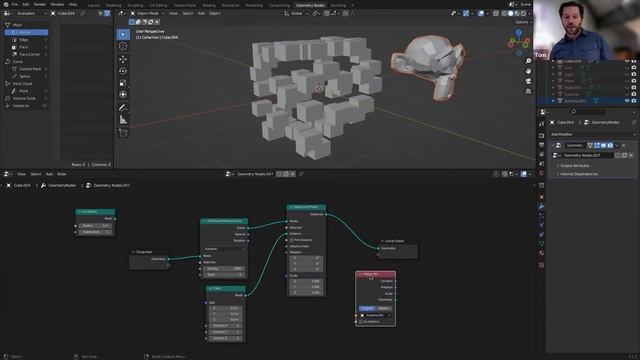Toggle modifier show-in-viewport button

point(603,145)
